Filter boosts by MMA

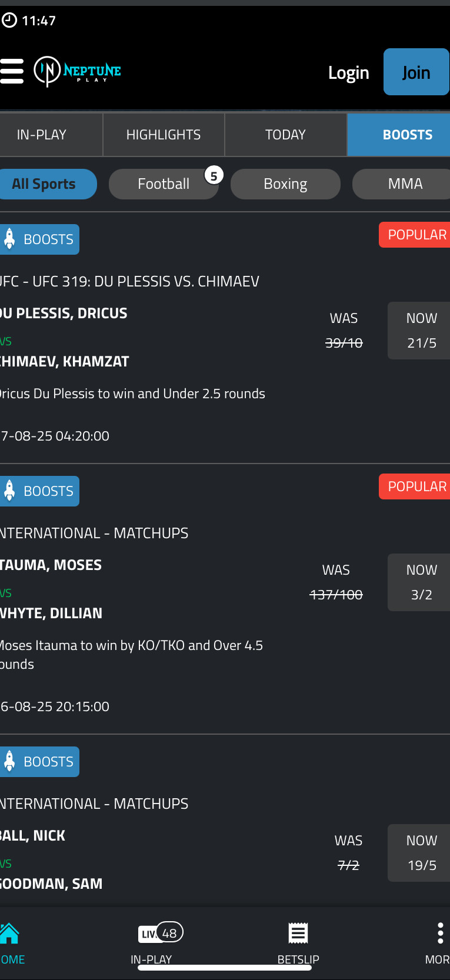pyautogui.click(x=405, y=184)
